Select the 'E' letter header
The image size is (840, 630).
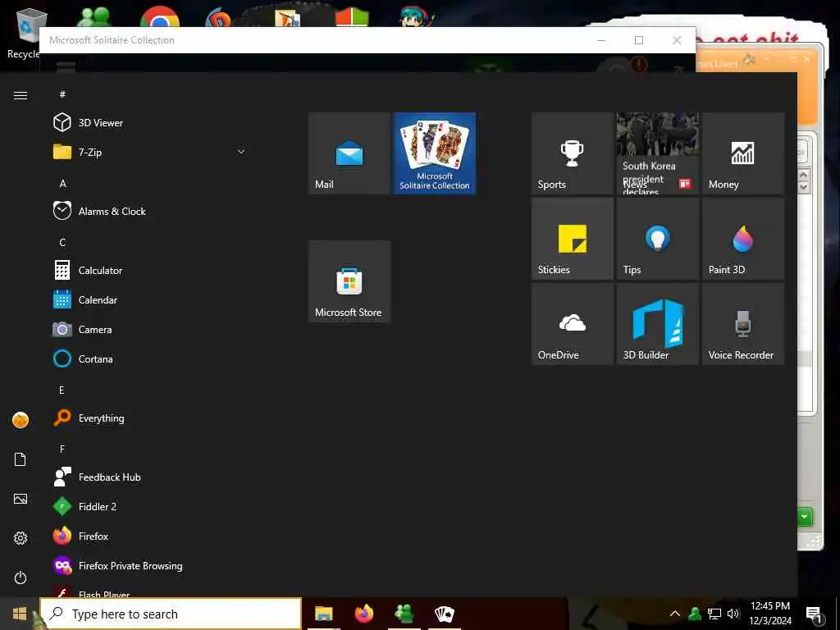(x=62, y=390)
